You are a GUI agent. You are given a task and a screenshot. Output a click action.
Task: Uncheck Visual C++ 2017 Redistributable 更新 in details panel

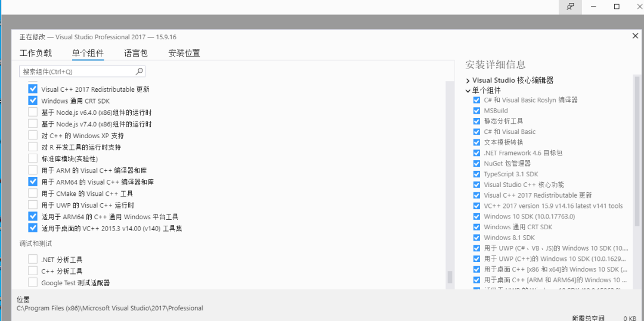point(476,195)
